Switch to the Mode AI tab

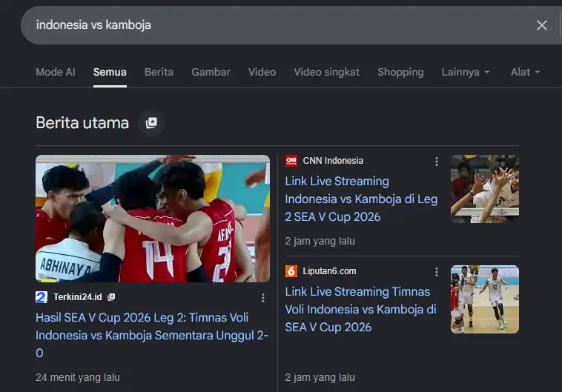coord(56,72)
